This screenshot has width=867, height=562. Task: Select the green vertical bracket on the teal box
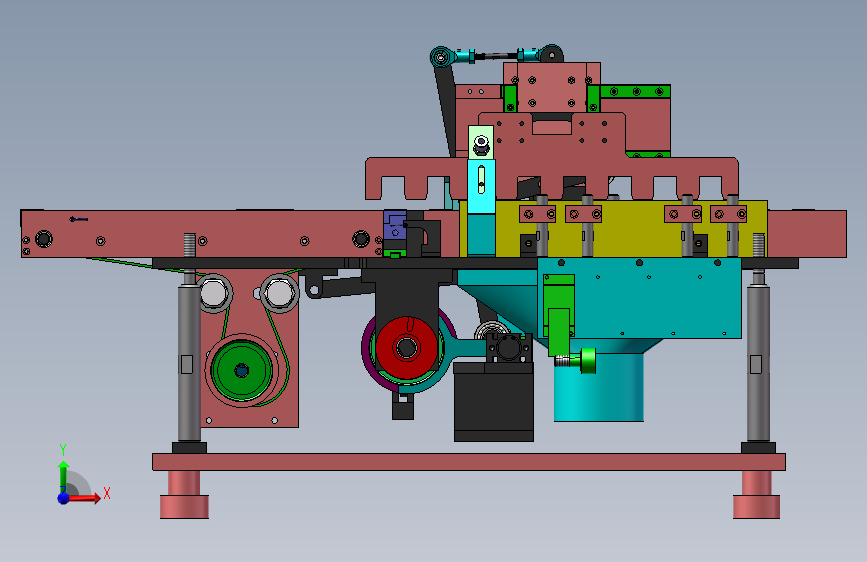point(559,314)
